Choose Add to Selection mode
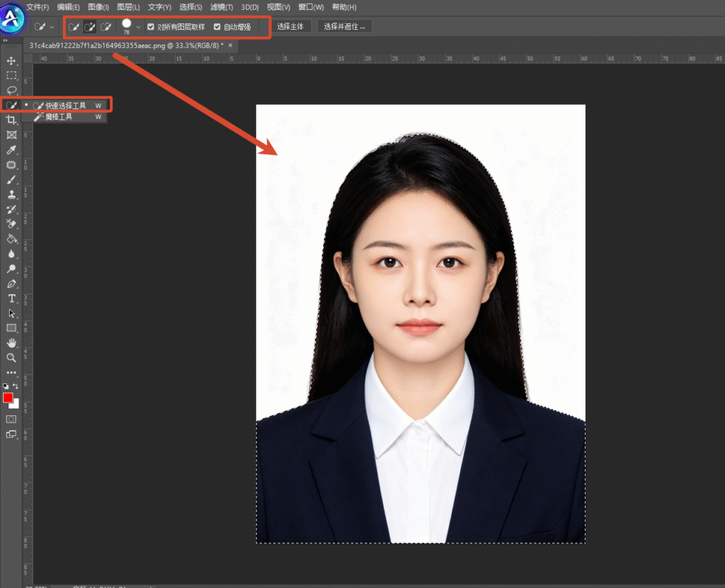This screenshot has height=588, width=725. tap(90, 27)
